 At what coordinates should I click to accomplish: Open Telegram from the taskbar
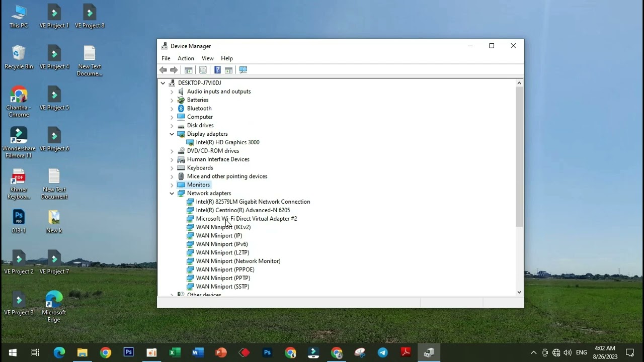[383, 352]
